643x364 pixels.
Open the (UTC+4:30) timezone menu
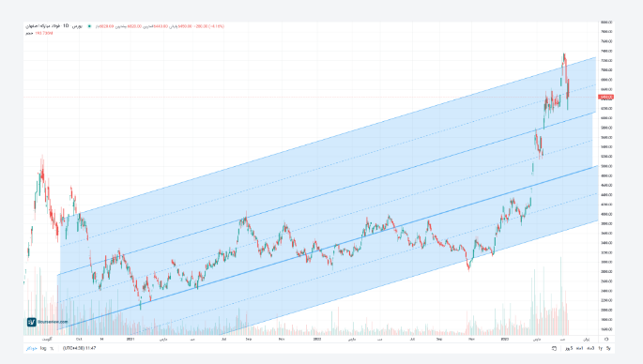click(x=79, y=348)
